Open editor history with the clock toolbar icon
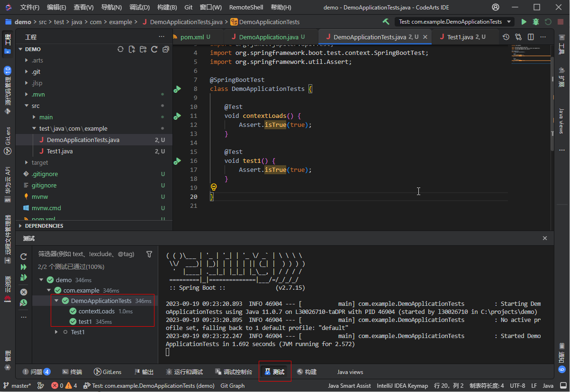570x392 pixels. pyautogui.click(x=506, y=36)
